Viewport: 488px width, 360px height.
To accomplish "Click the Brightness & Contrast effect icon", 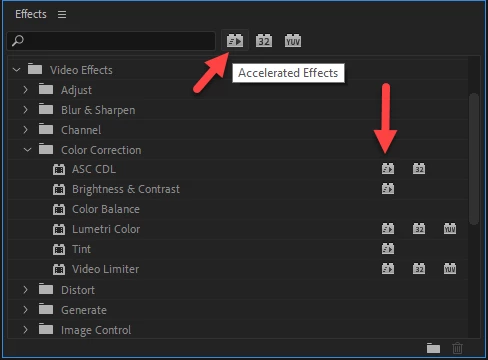I will [x=59, y=189].
